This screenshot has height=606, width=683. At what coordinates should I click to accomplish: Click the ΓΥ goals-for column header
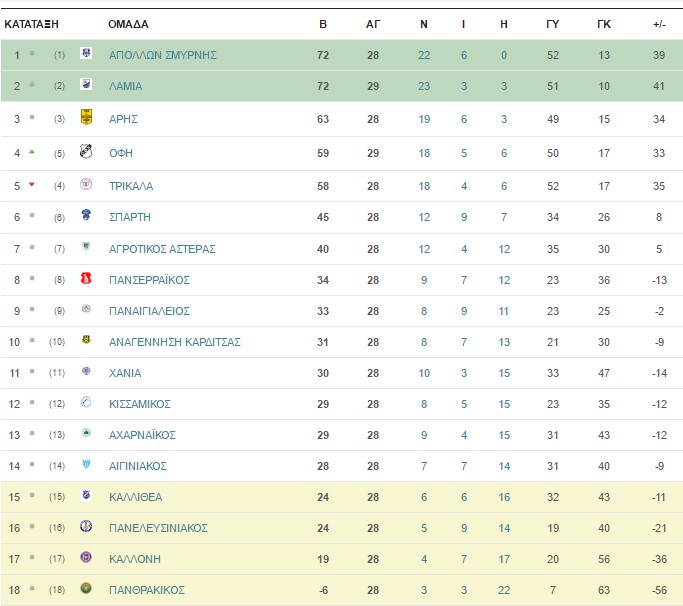(x=552, y=24)
